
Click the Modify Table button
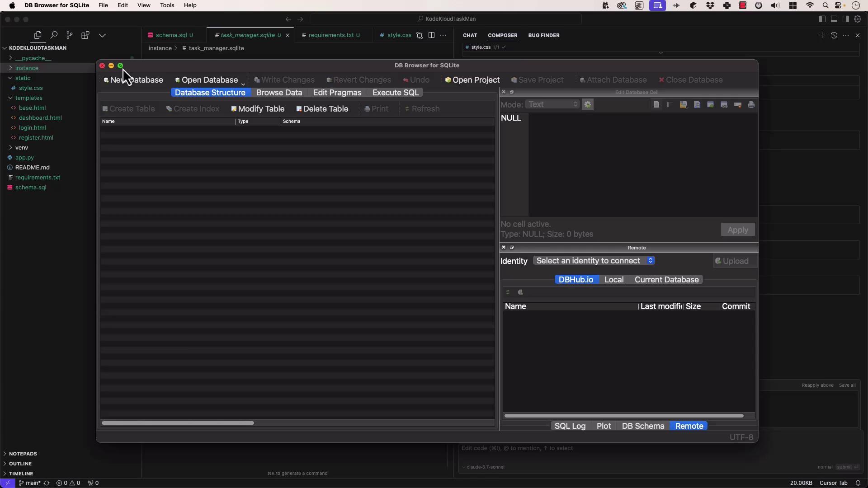coord(258,109)
